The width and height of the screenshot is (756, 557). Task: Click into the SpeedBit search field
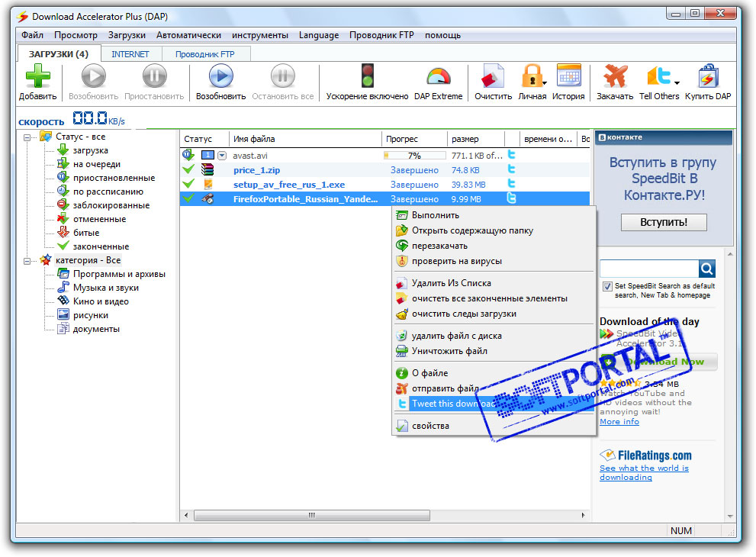[x=649, y=269]
